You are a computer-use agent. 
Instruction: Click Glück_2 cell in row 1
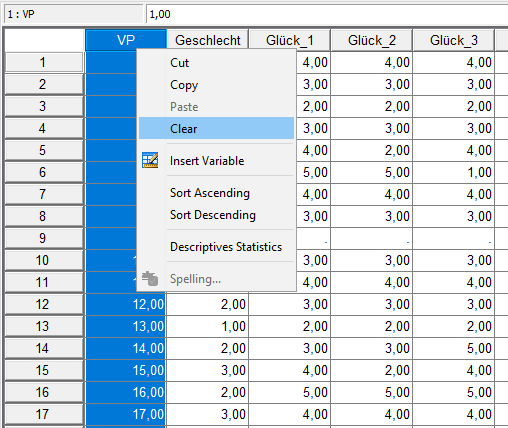tap(372, 62)
